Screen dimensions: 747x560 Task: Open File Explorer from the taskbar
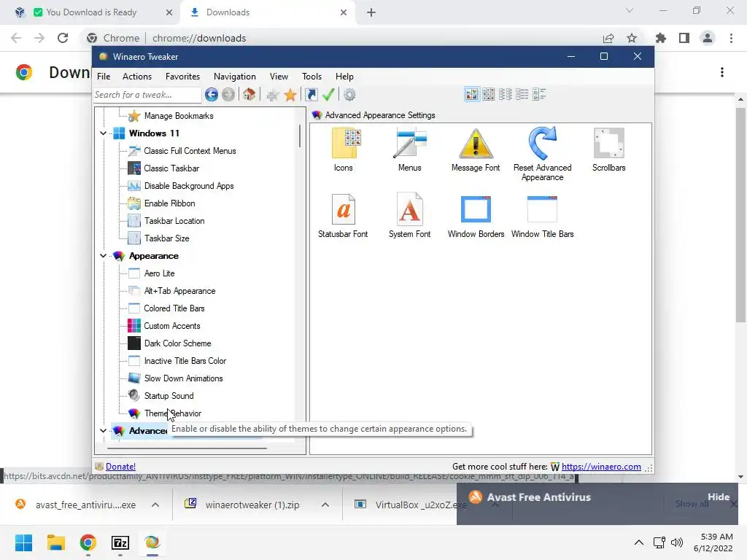tap(55, 542)
